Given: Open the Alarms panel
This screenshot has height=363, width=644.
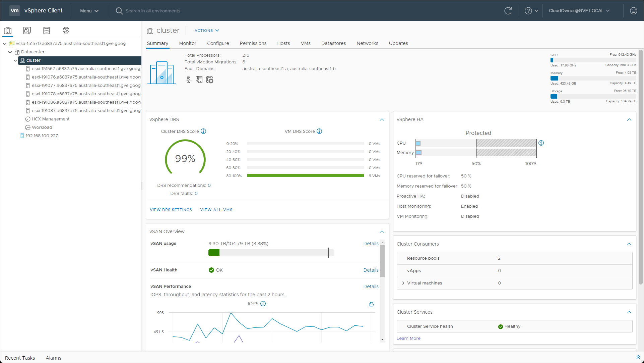Looking at the screenshot, I should (x=54, y=358).
